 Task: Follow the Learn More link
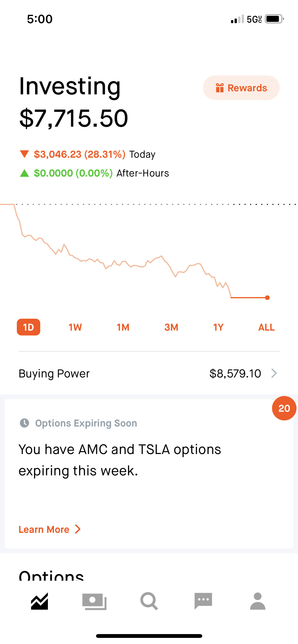pos(44,529)
